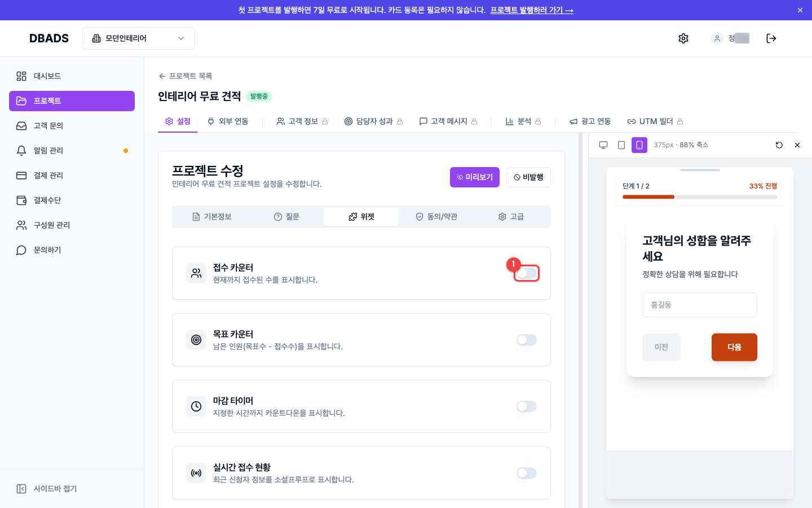The height and width of the screenshot is (508, 812).
Task: Click the 33% 진행 text
Action: coord(763,186)
